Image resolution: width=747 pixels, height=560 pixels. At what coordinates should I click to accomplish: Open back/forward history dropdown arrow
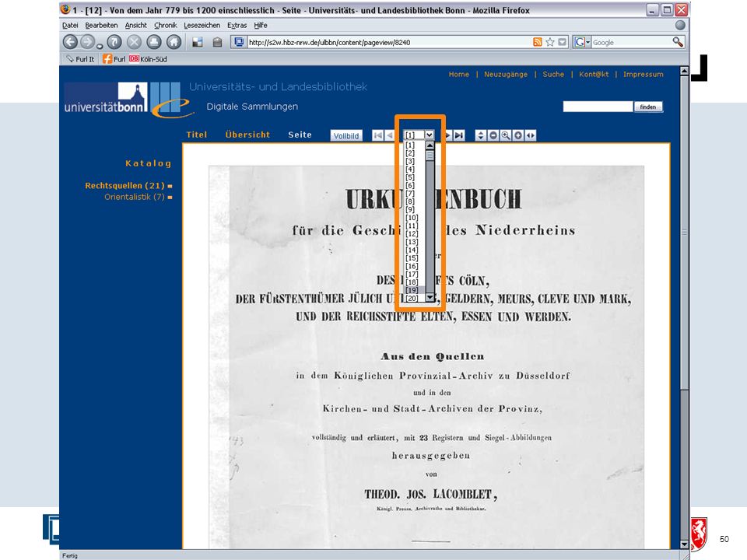point(99,46)
